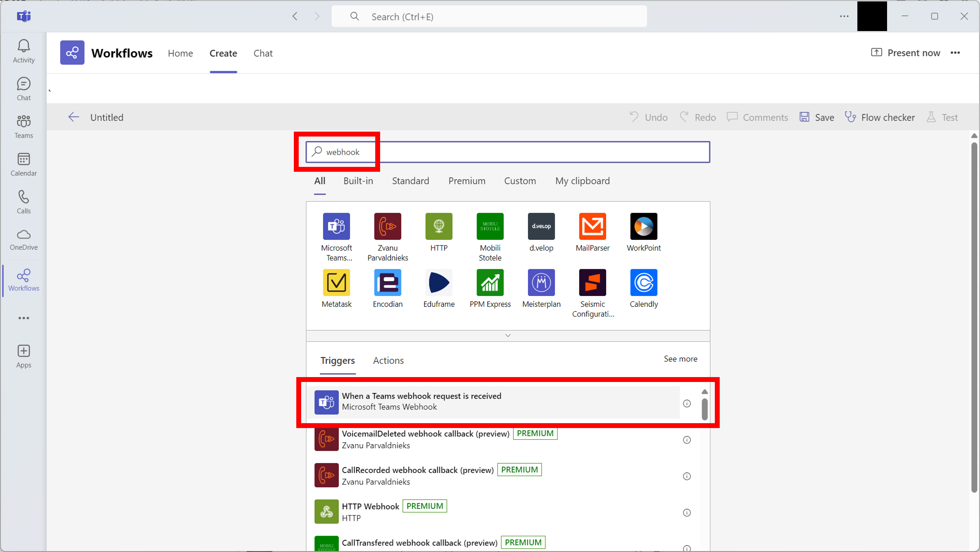Run the Flow checker
The height and width of the screenshot is (552, 980).
point(880,117)
